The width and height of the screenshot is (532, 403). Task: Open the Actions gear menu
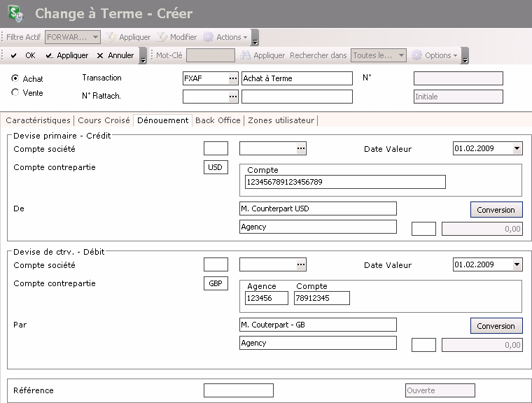point(226,37)
